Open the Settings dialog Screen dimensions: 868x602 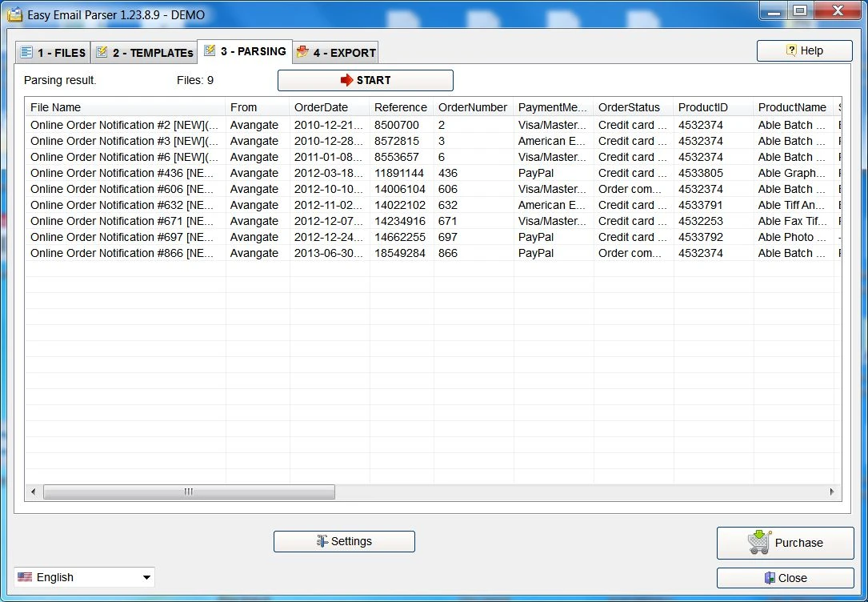point(344,541)
